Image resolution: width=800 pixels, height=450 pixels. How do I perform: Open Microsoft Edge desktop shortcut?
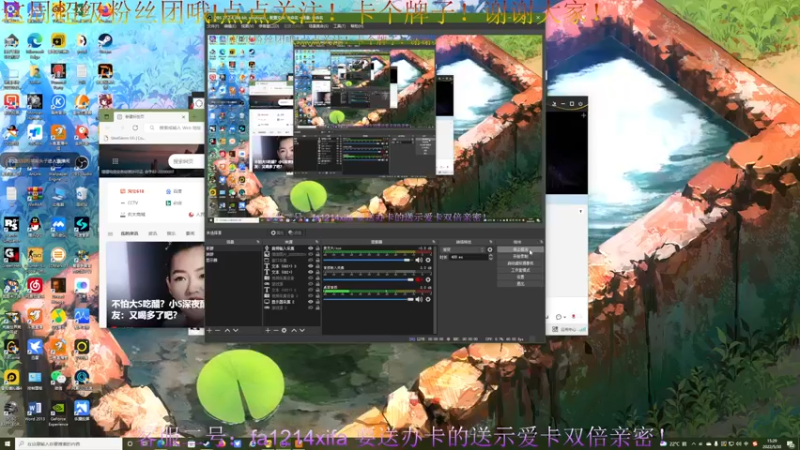tap(35, 44)
